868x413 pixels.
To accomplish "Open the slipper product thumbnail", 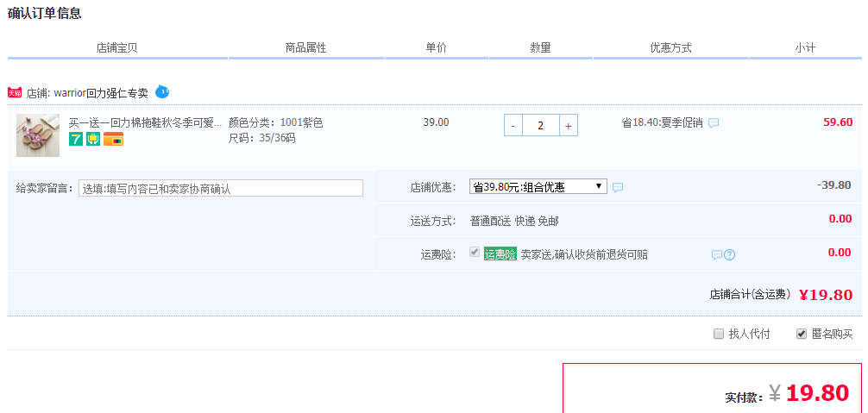I will pos(38,135).
